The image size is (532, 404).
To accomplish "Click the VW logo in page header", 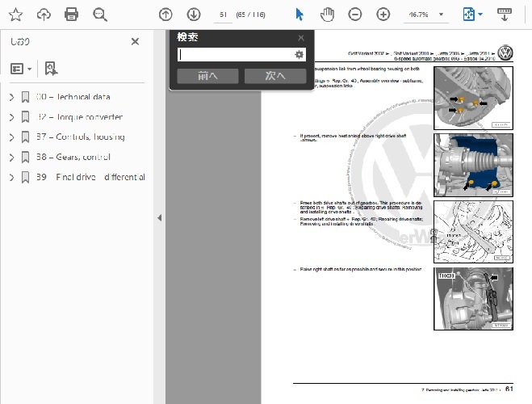I will point(505,53).
